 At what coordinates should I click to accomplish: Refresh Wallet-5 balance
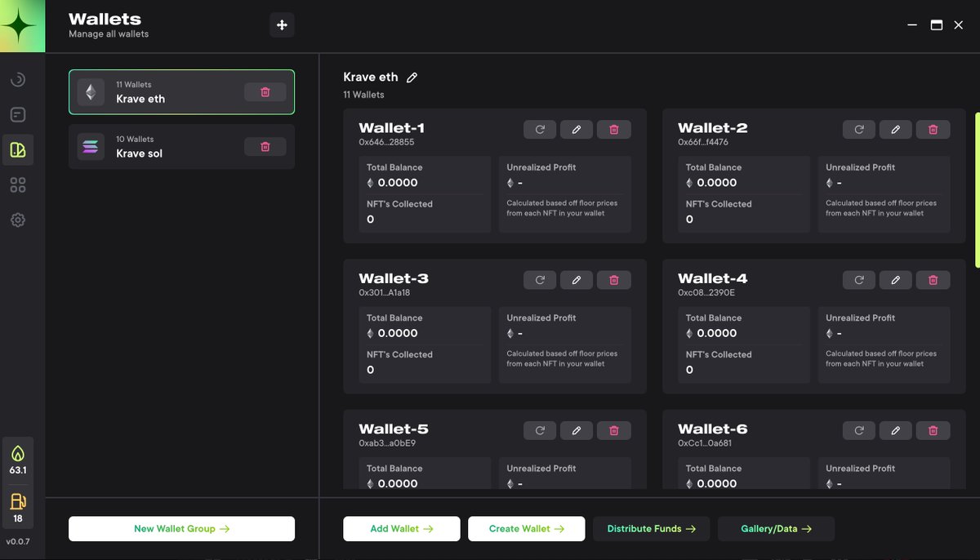[540, 430]
